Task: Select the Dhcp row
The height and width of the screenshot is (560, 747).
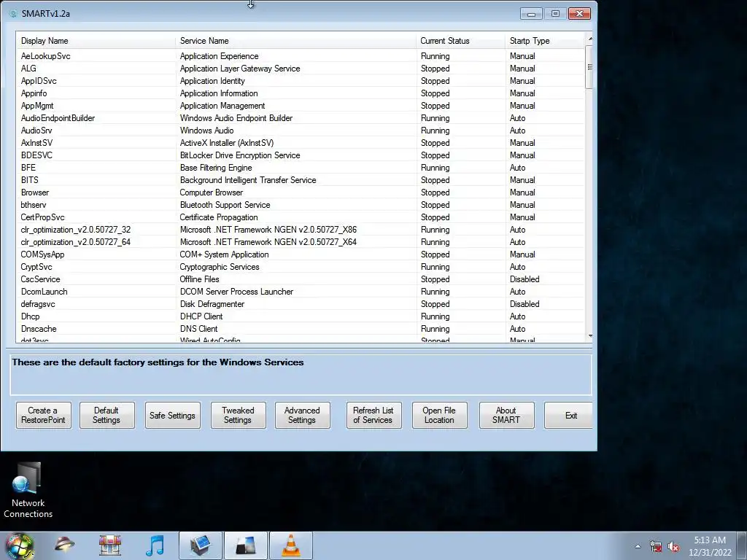Action: (x=300, y=316)
